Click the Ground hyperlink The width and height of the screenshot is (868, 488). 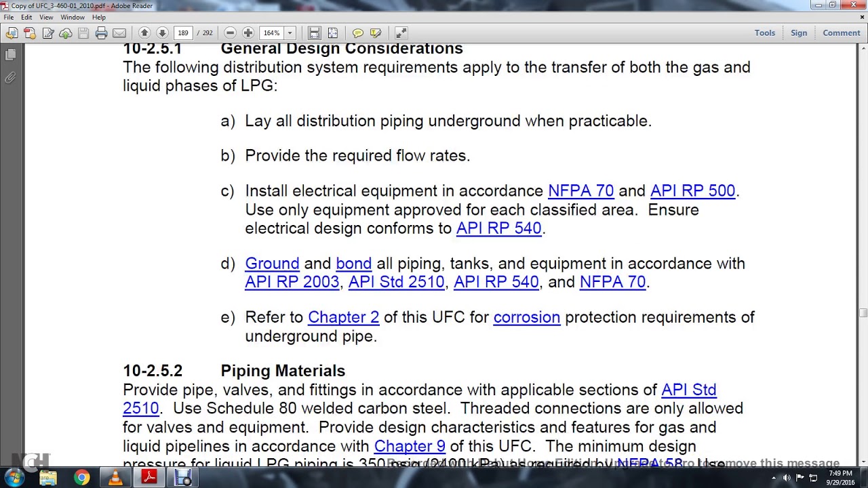(x=272, y=264)
